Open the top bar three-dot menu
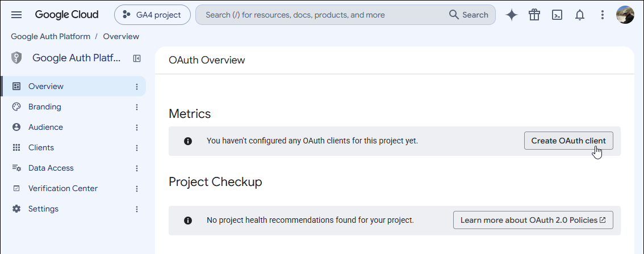The image size is (644, 254). (x=602, y=15)
